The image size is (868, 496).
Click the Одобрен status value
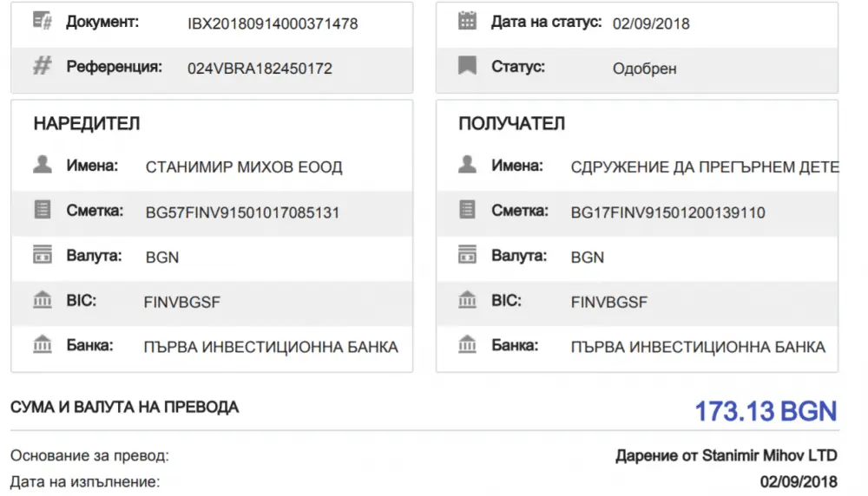pos(644,69)
